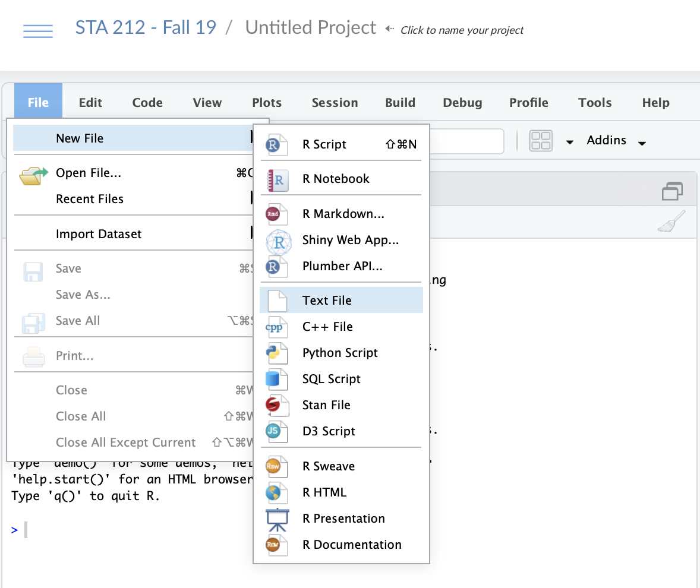
Task: Click the Python Script icon
Action: click(x=276, y=353)
